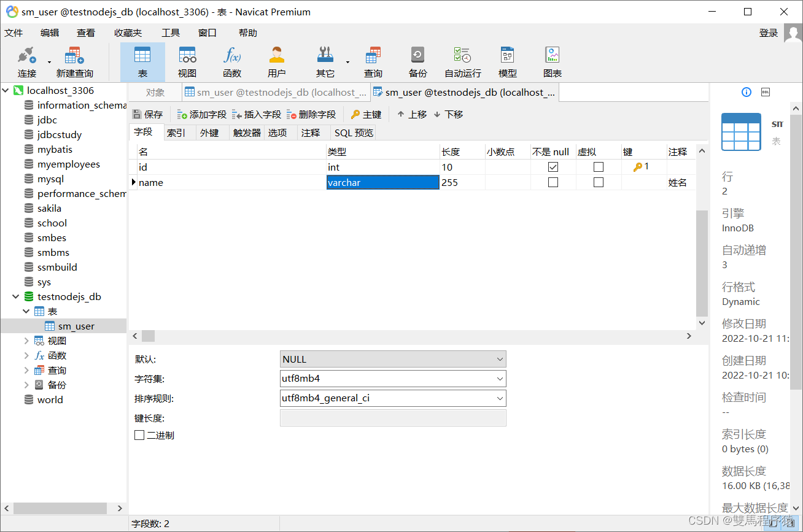Toggle 不是 null checkbox for name row

click(x=553, y=182)
